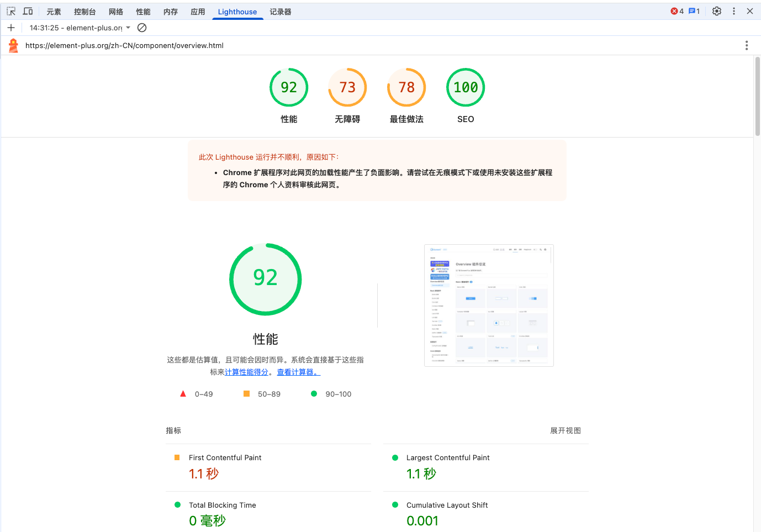
Task: Click the blue issues count badge
Action: click(694, 11)
